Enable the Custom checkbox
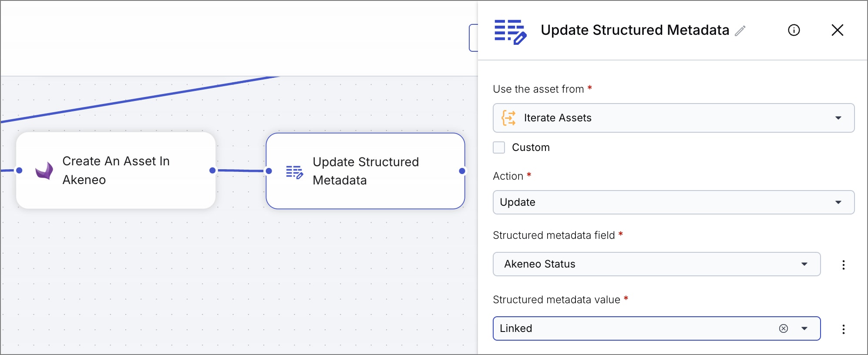Screen dimensions: 868x355 click(499, 147)
